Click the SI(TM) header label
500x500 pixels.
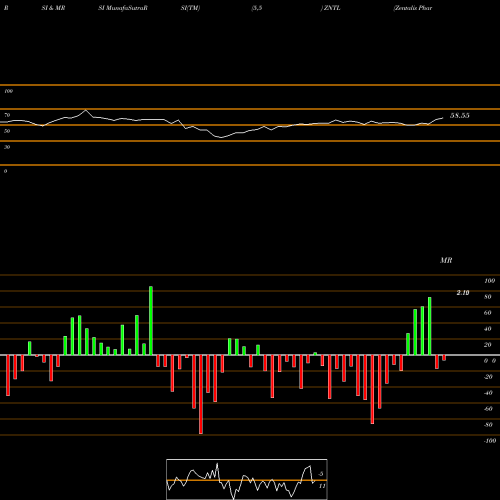(190, 8)
